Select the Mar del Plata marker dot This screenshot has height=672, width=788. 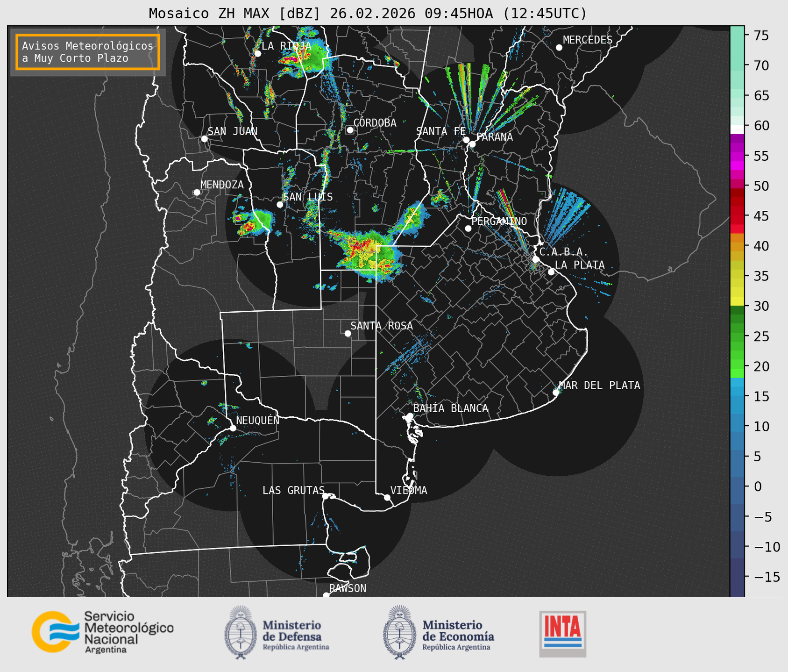click(556, 392)
